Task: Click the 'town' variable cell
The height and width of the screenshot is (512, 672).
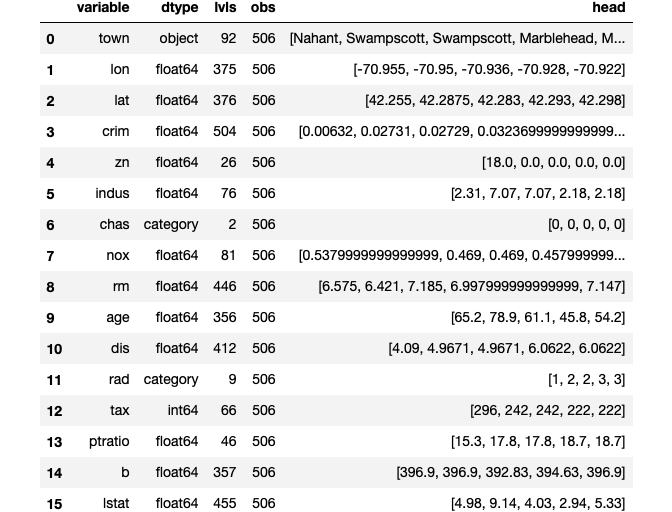Action: coord(114,39)
